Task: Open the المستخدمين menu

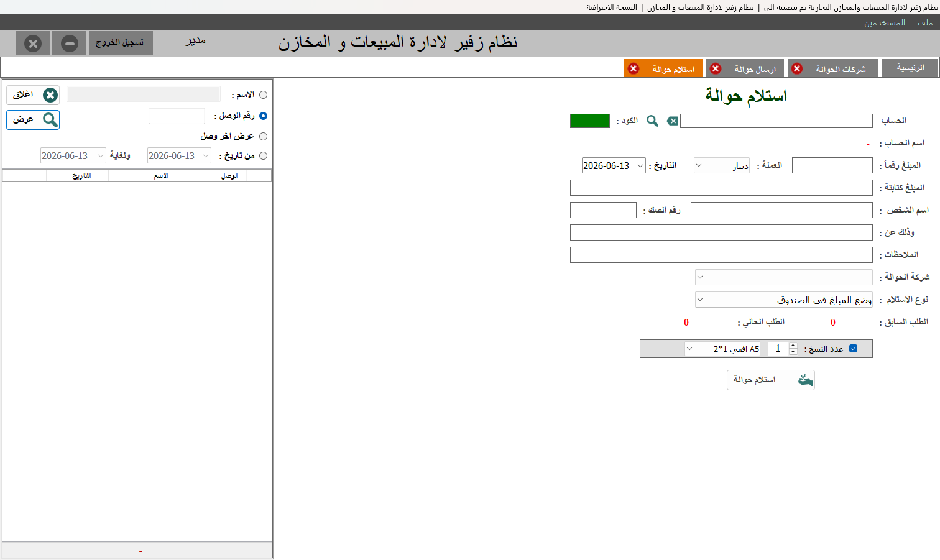Action: (x=884, y=23)
